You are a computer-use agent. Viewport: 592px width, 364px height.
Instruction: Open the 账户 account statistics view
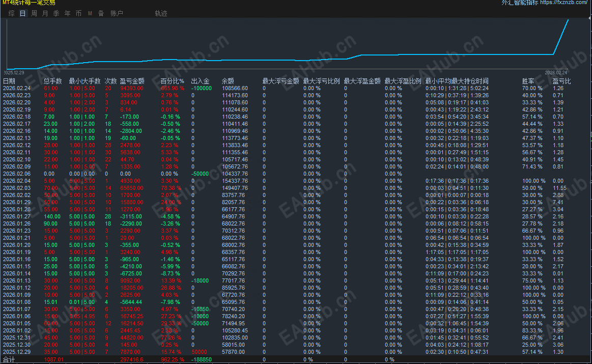(x=117, y=13)
